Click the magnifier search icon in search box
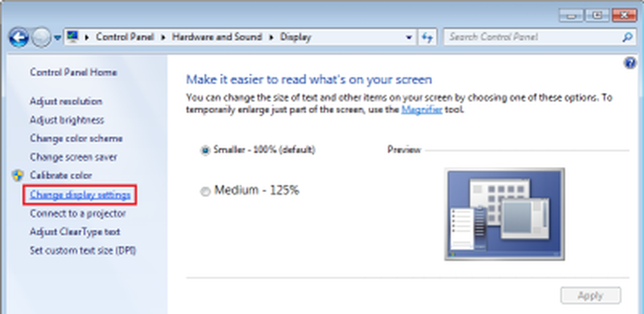 pyautogui.click(x=626, y=37)
